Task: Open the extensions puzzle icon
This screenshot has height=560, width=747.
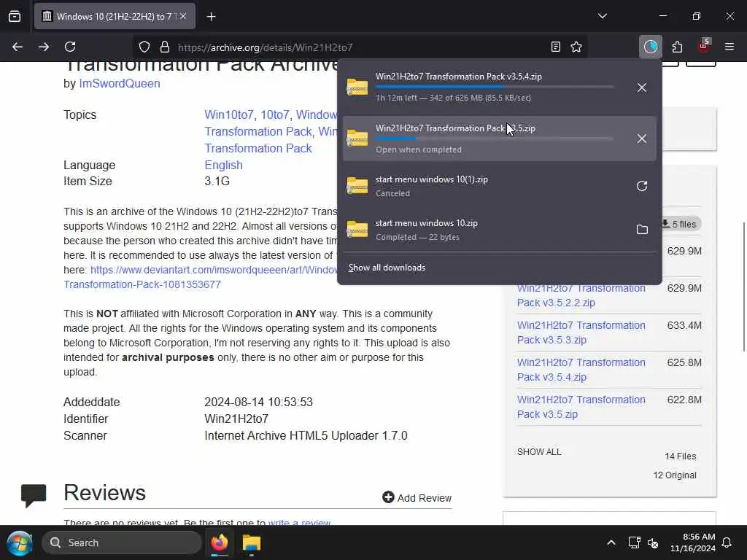Action: coord(677,47)
